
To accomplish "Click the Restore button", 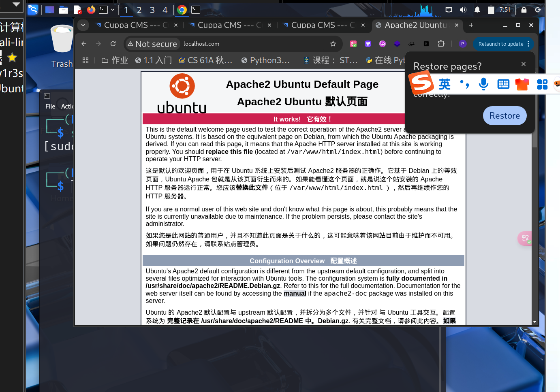I will pyautogui.click(x=505, y=116).
